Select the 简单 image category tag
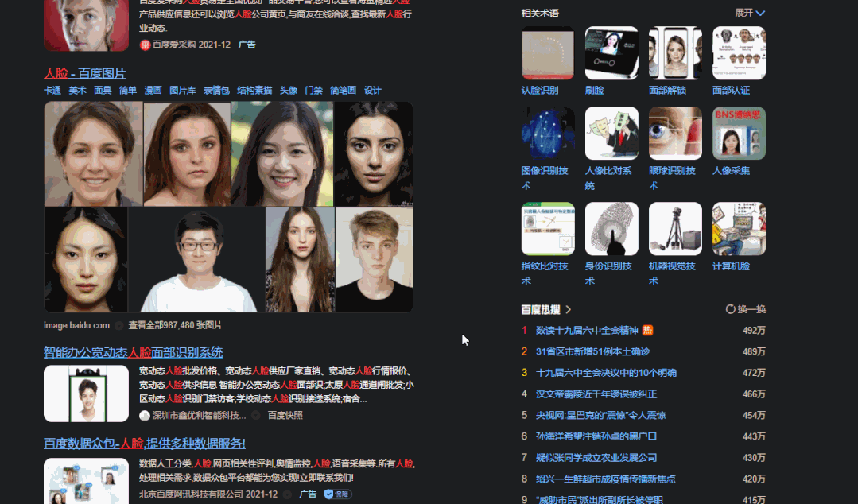The height and width of the screenshot is (504, 858). click(x=127, y=91)
